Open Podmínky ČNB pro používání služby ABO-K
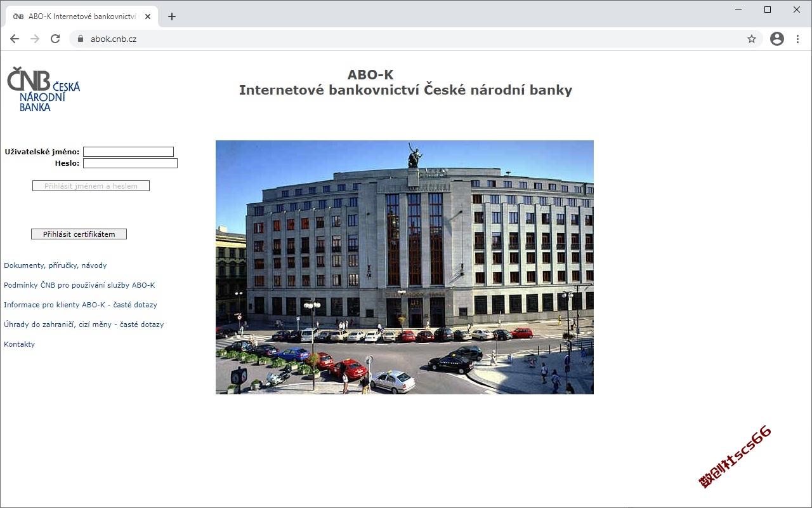This screenshot has height=508, width=812. click(79, 285)
